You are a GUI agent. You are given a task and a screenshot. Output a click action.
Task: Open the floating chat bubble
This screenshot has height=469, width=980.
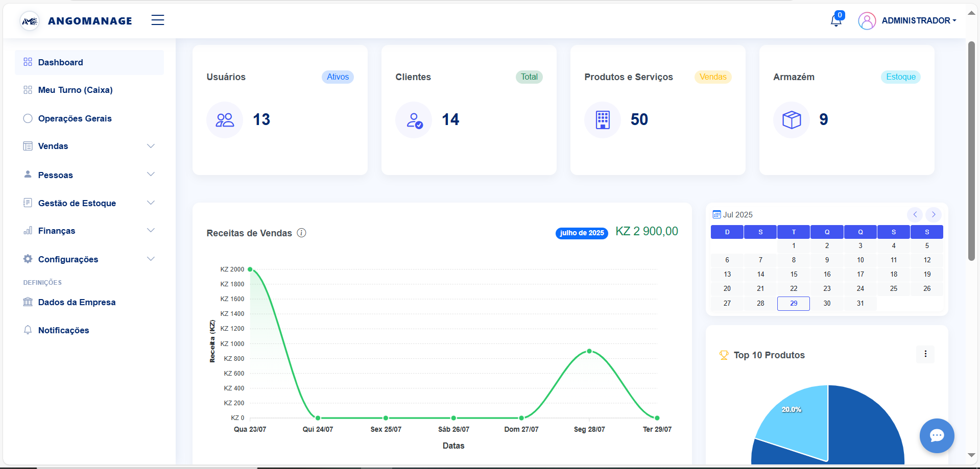[937, 435]
